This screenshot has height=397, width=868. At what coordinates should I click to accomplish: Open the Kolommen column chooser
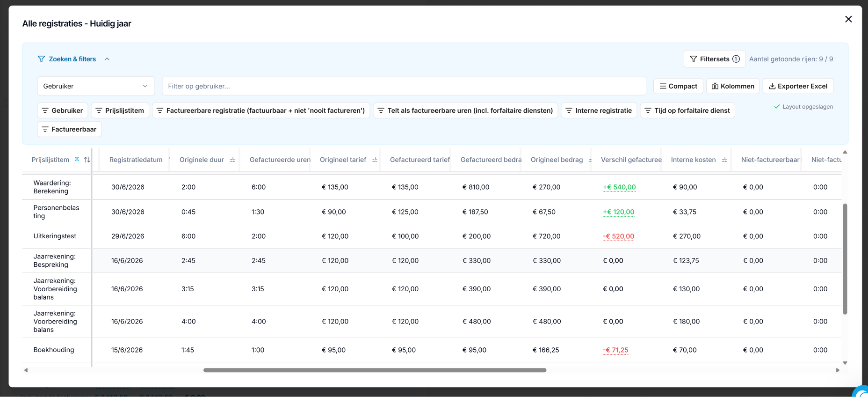click(x=733, y=86)
